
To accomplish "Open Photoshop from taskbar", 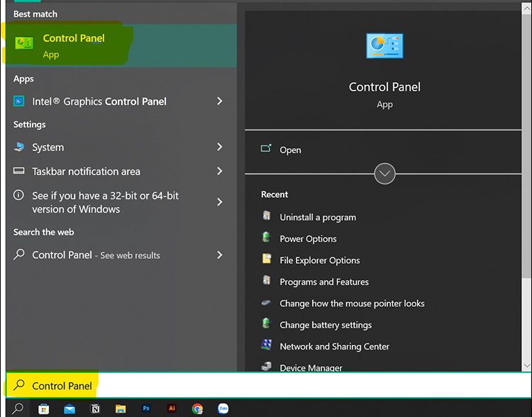I will tap(146, 408).
